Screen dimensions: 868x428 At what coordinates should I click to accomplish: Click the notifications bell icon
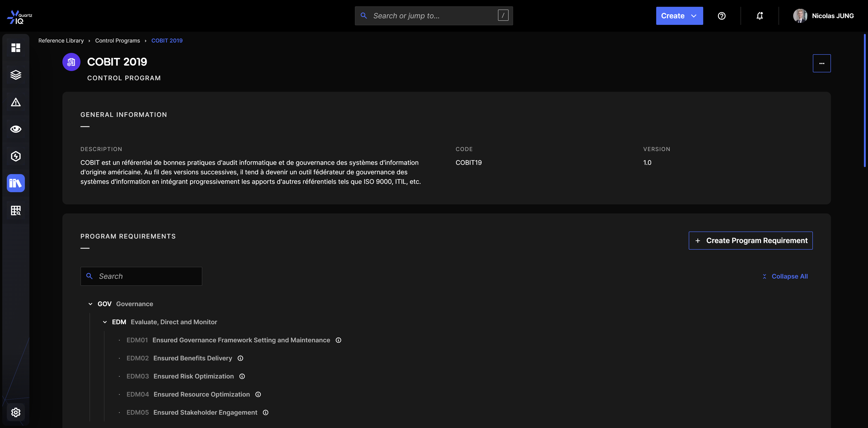point(759,16)
